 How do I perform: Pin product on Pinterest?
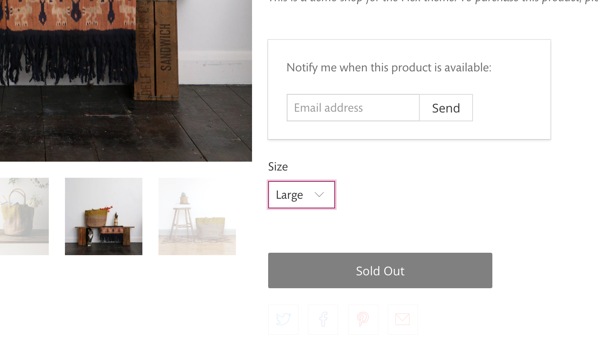point(363,320)
